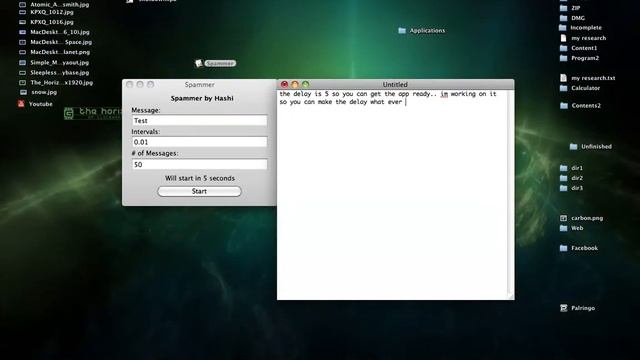Select the Youtube shortcut icon
The width and height of the screenshot is (640, 360).
[21, 104]
